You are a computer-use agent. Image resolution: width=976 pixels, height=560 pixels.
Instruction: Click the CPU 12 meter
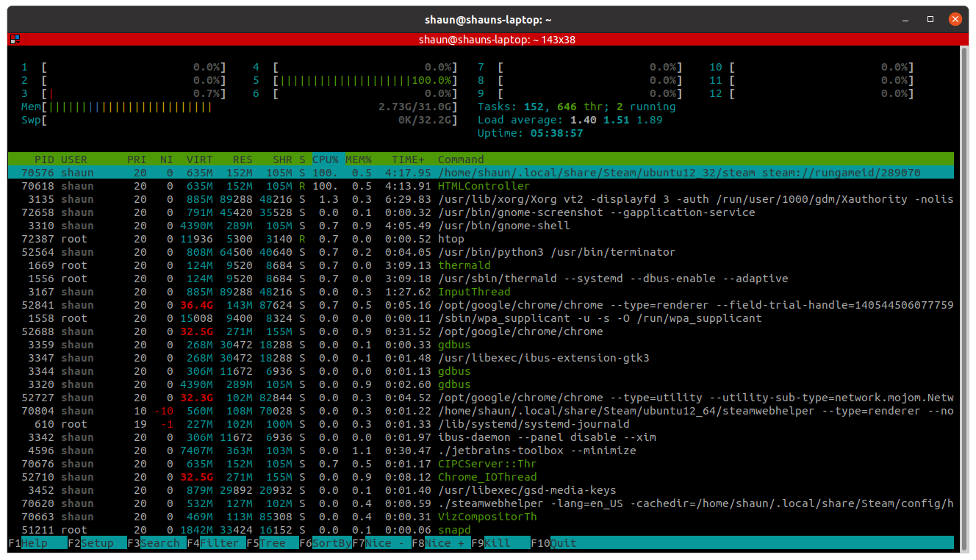812,93
